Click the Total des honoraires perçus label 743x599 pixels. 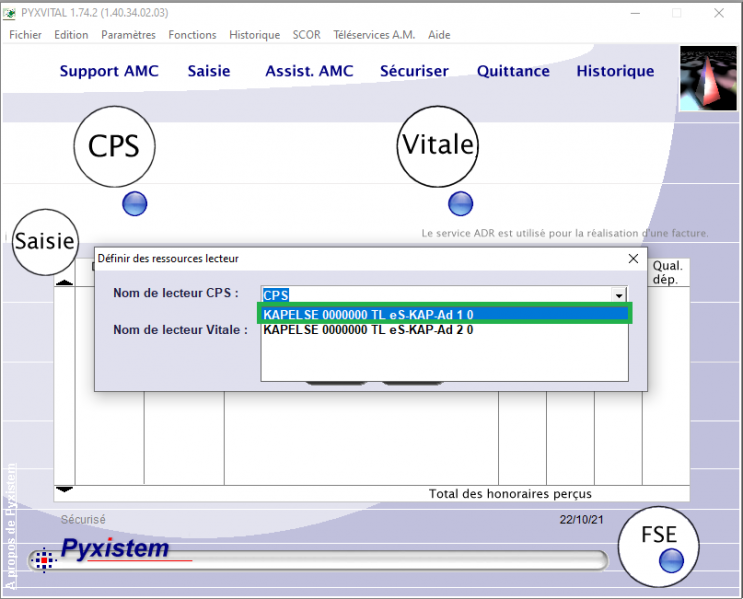[x=510, y=494]
